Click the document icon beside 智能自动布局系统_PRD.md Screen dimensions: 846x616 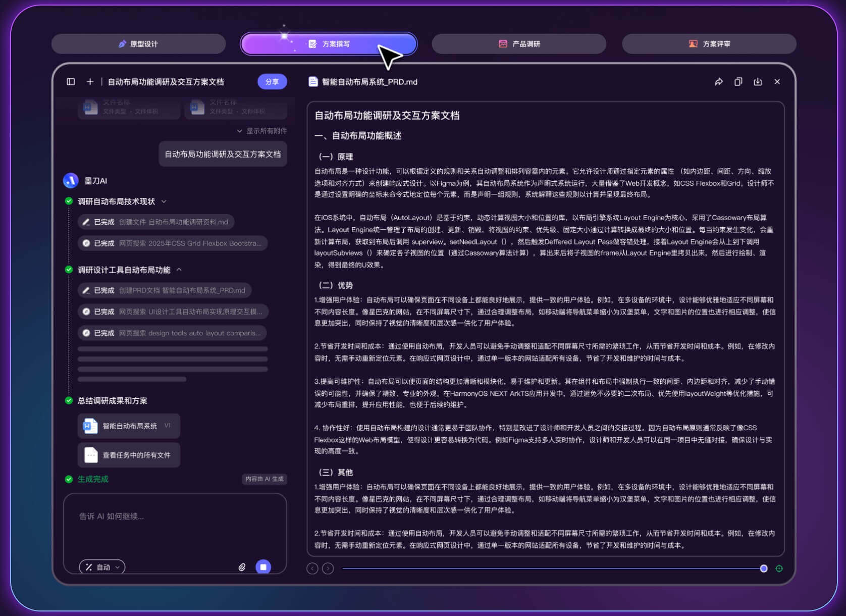click(312, 81)
